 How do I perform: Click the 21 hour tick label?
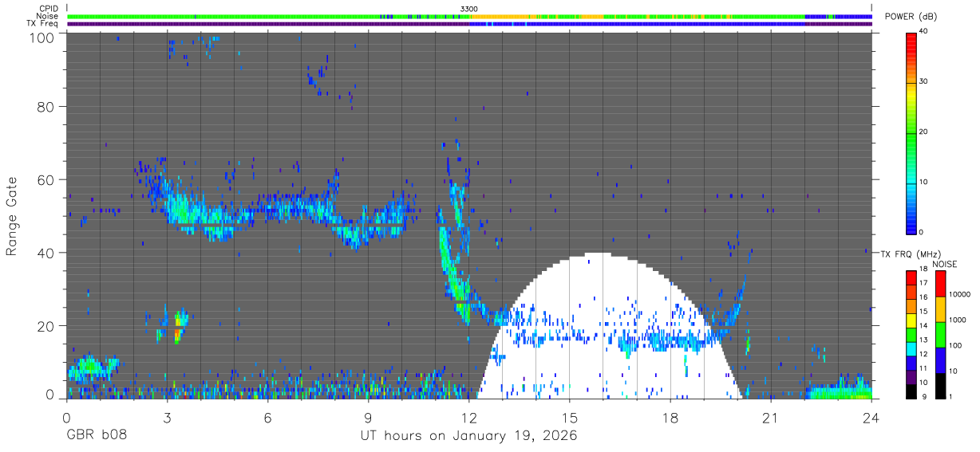[x=771, y=418]
